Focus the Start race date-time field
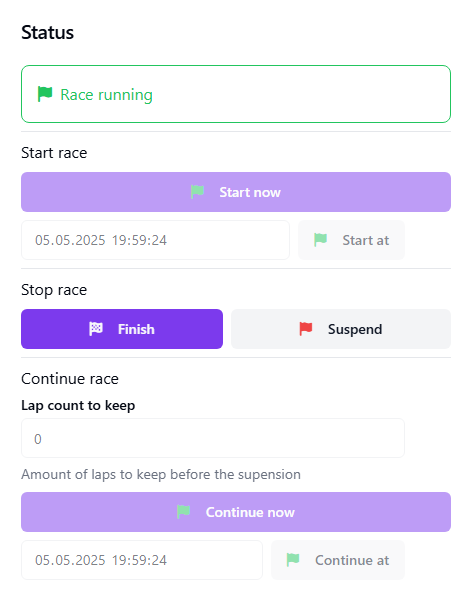 click(155, 240)
